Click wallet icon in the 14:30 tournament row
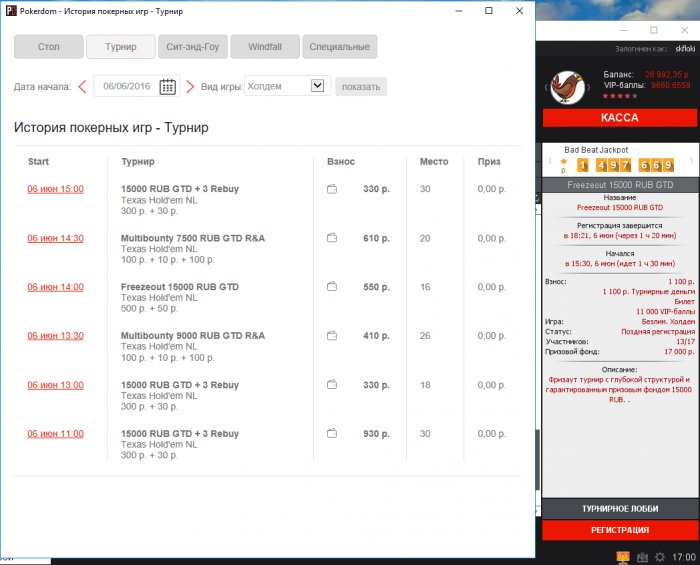 pyautogui.click(x=332, y=238)
